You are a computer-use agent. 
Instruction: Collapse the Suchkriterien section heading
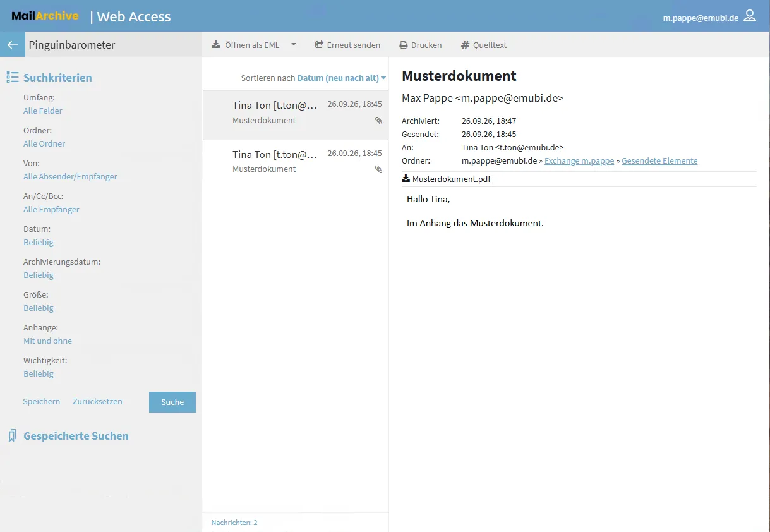pyautogui.click(x=57, y=78)
